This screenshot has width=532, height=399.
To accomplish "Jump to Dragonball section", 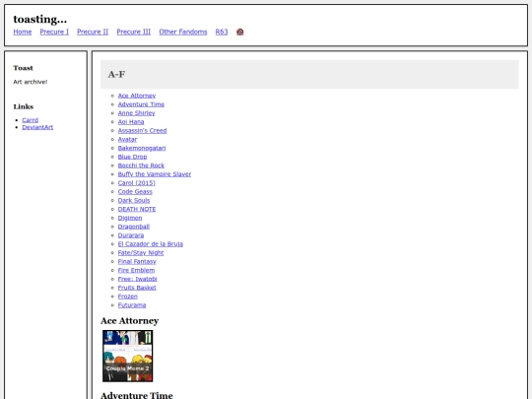I will [134, 227].
